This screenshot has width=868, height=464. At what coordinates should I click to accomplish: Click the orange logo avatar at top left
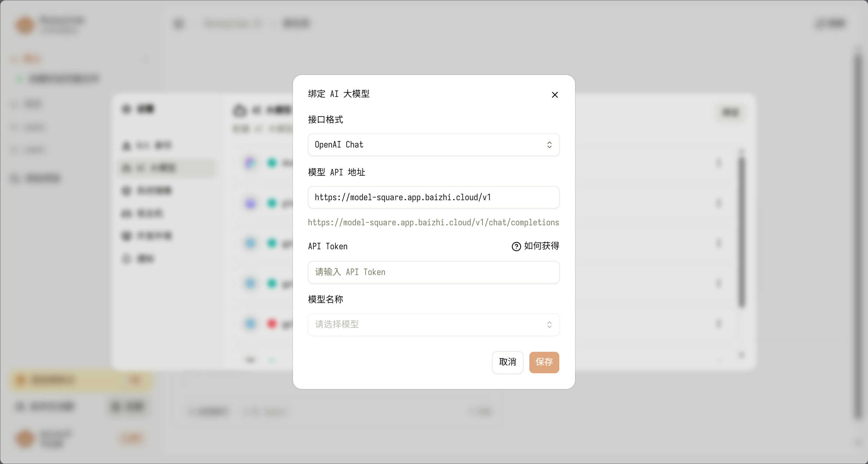point(25,25)
